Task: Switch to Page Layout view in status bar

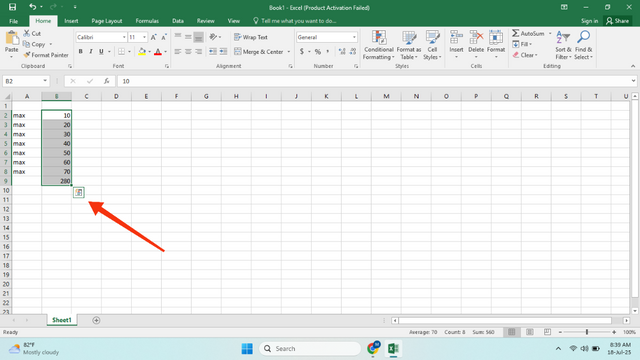Action: point(529,332)
